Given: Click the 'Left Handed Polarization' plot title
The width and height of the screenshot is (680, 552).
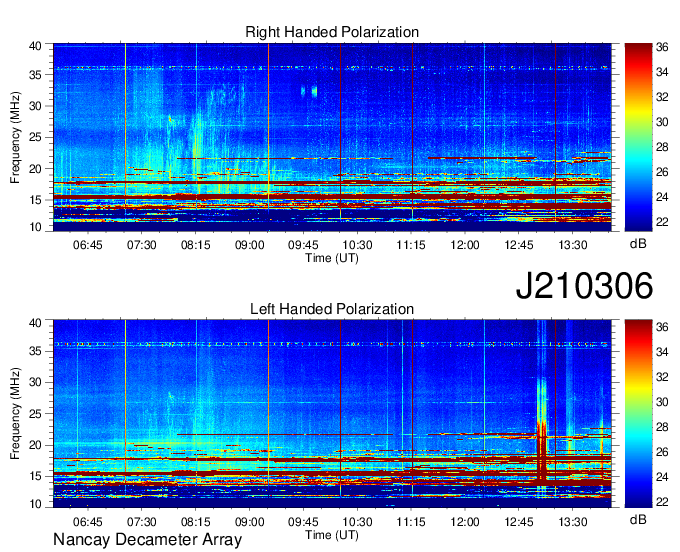Looking at the screenshot, I should 332,309.
